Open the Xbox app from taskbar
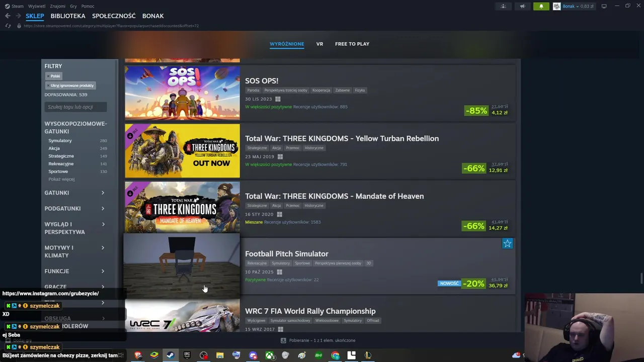This screenshot has width=644, height=362. (x=270, y=355)
